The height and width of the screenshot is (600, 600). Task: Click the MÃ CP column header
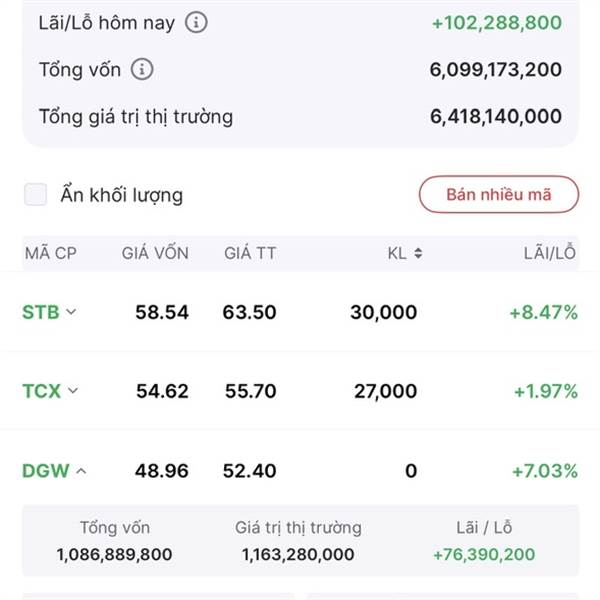(x=51, y=253)
